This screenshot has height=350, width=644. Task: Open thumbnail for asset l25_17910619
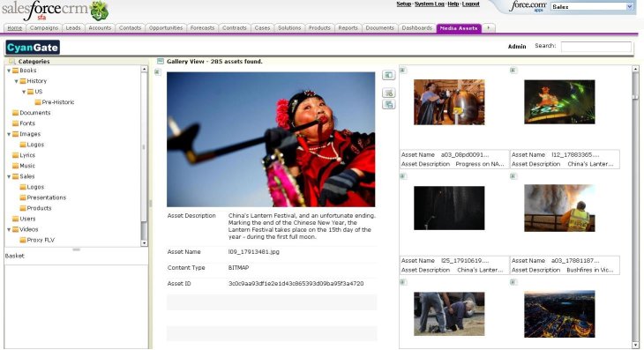coord(449,208)
